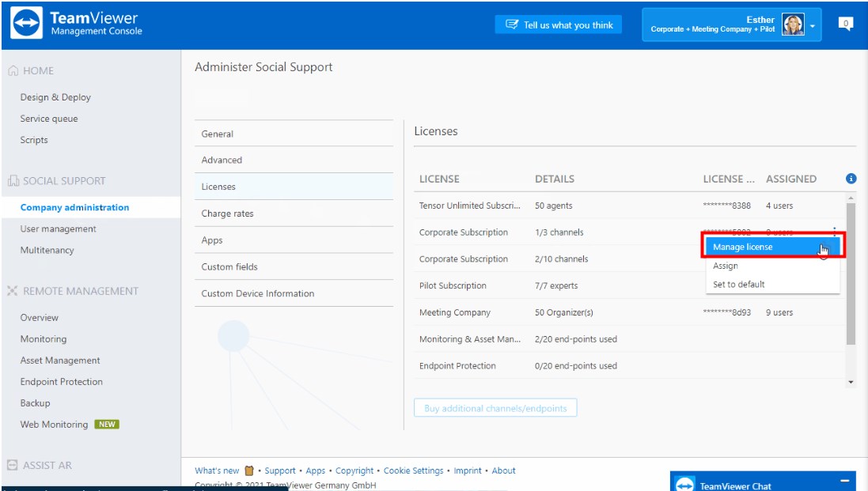
Task: Choose Assign in the license context menu
Action: 726,266
